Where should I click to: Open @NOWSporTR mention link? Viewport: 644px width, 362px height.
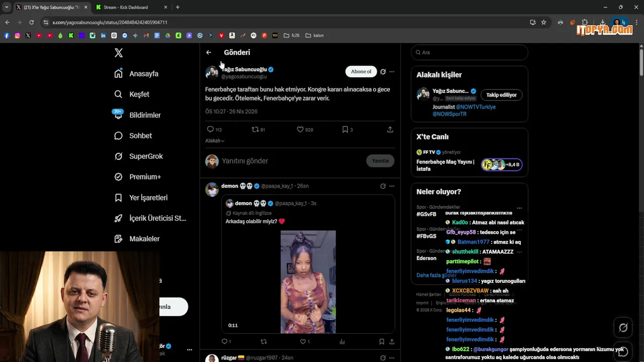click(449, 114)
